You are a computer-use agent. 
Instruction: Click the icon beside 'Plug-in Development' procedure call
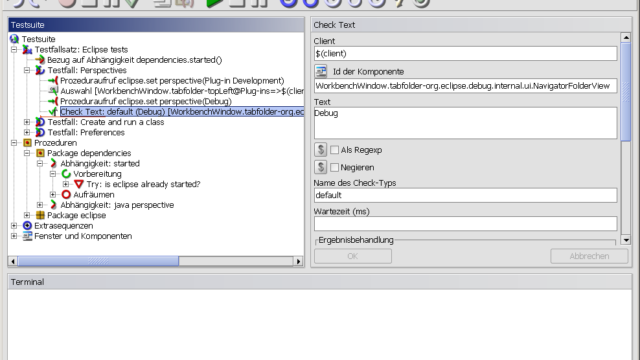coord(53,80)
